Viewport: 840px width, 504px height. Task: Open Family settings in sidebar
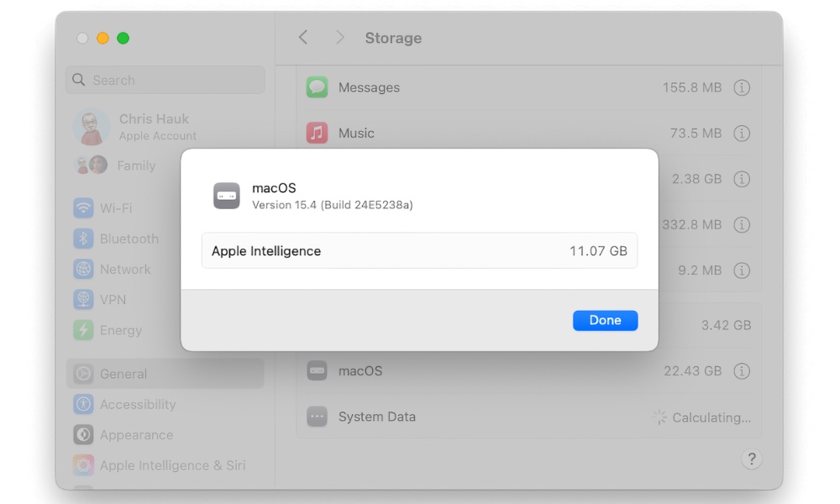[x=136, y=165]
